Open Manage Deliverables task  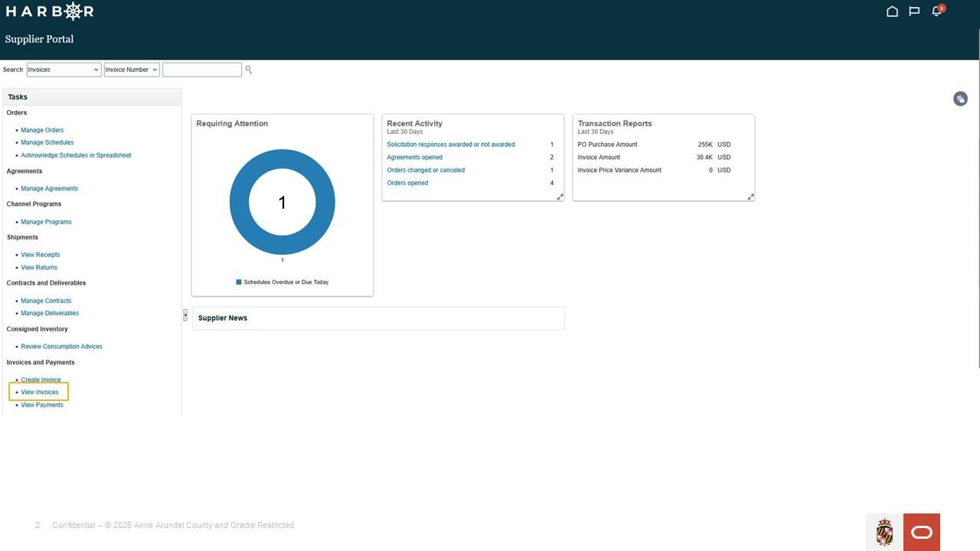(50, 313)
